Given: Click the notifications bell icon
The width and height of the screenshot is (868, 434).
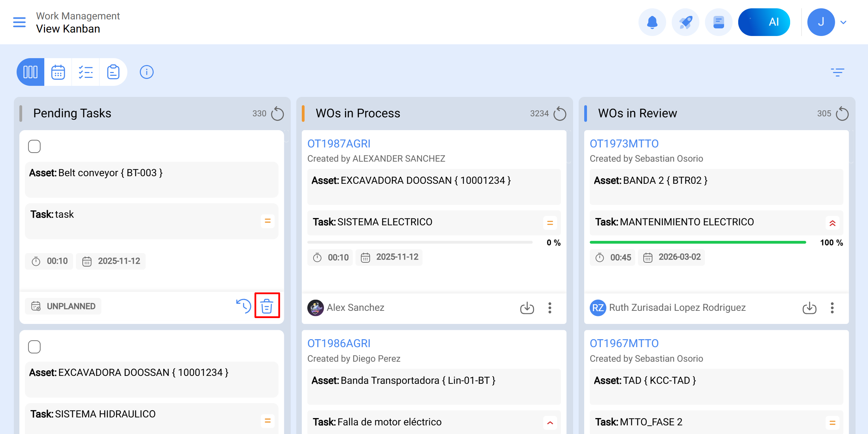Looking at the screenshot, I should [x=652, y=22].
